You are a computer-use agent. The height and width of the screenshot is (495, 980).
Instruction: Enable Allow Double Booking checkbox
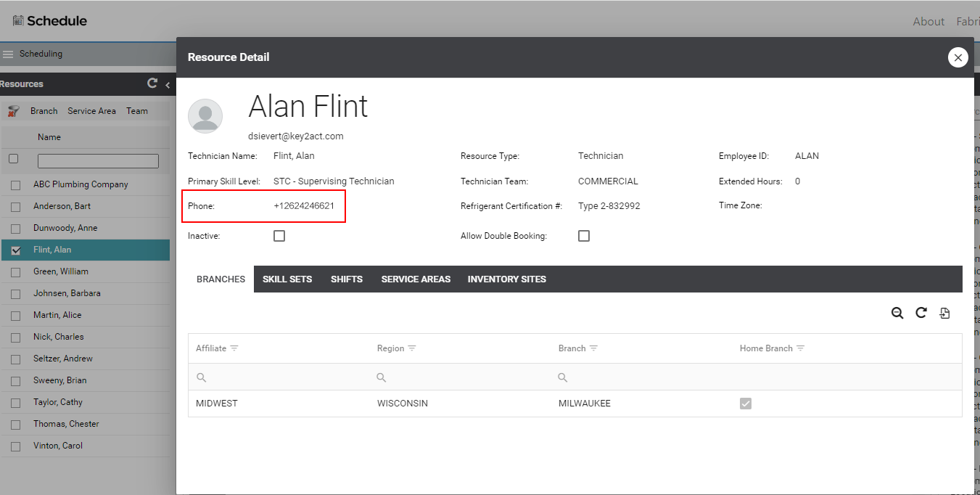584,236
